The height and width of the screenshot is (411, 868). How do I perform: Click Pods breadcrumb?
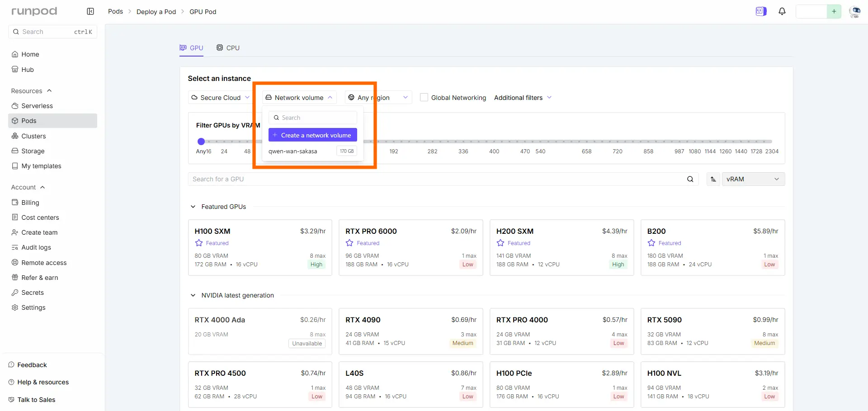[115, 11]
